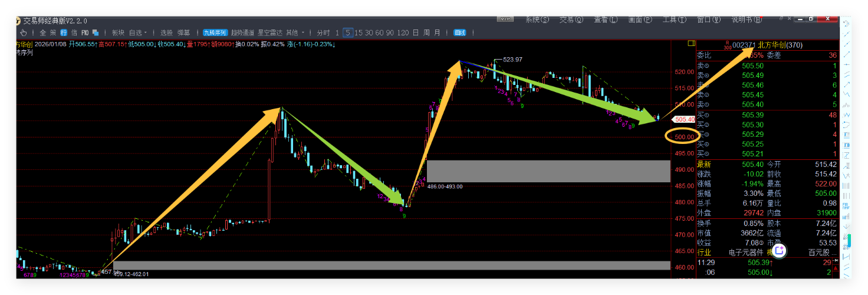Click the 486.00-493.00 gap zone label
The image size is (868, 295).
445,186
